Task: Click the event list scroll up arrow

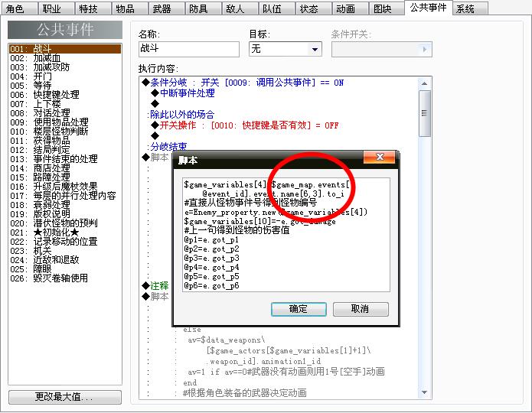Action: pos(424,83)
